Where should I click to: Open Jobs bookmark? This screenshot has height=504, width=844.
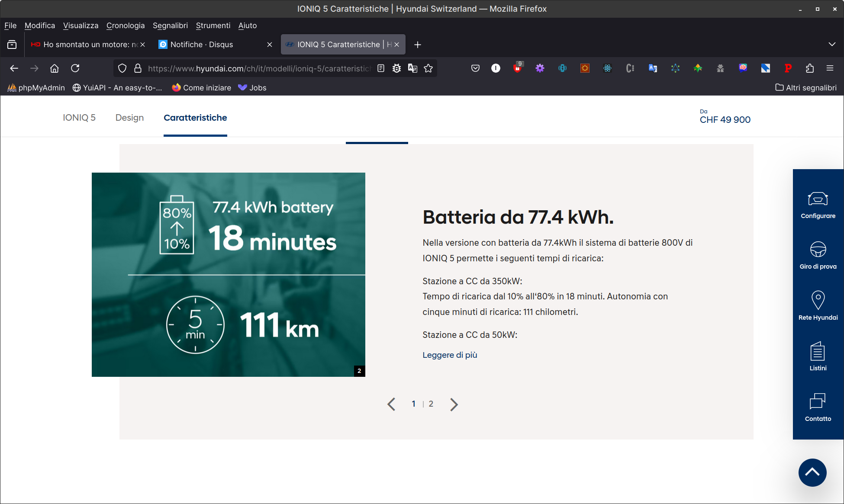click(252, 88)
